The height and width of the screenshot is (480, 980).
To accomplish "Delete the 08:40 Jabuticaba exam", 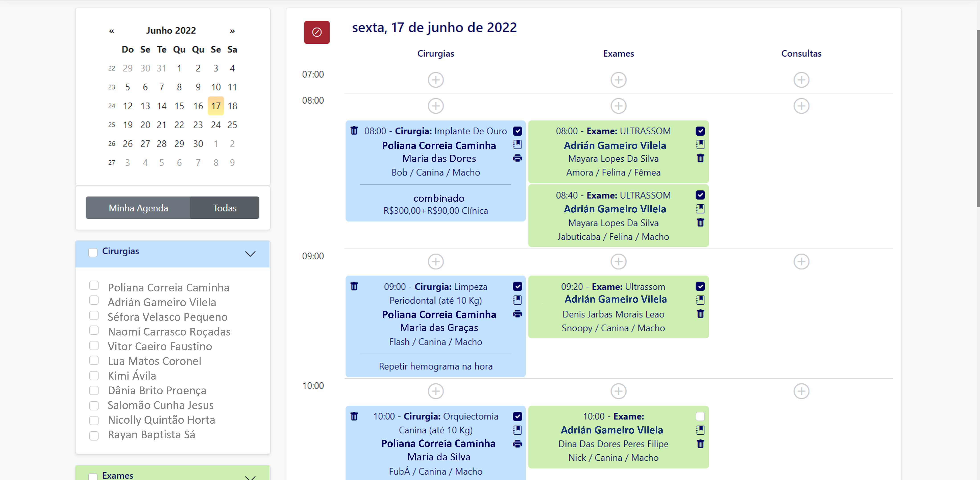I will (x=700, y=222).
